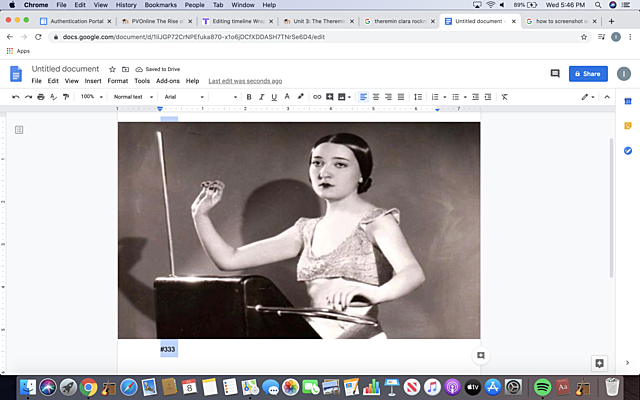Click the Text color icon
This screenshot has height=400, width=640.
pos(287,97)
